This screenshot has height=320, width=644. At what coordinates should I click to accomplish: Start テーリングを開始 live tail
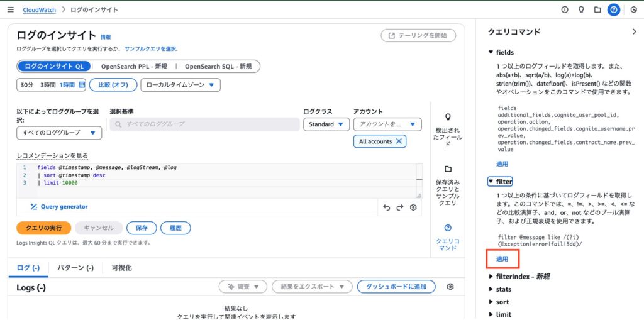[418, 35]
